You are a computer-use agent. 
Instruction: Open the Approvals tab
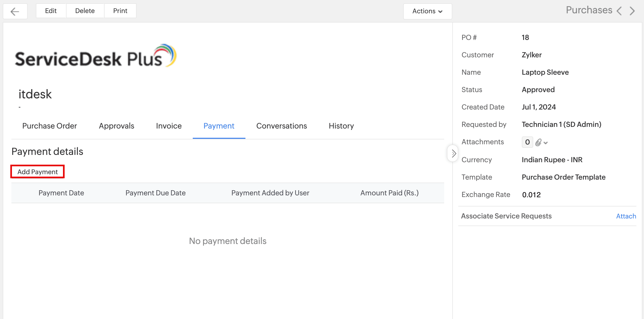pos(116,126)
